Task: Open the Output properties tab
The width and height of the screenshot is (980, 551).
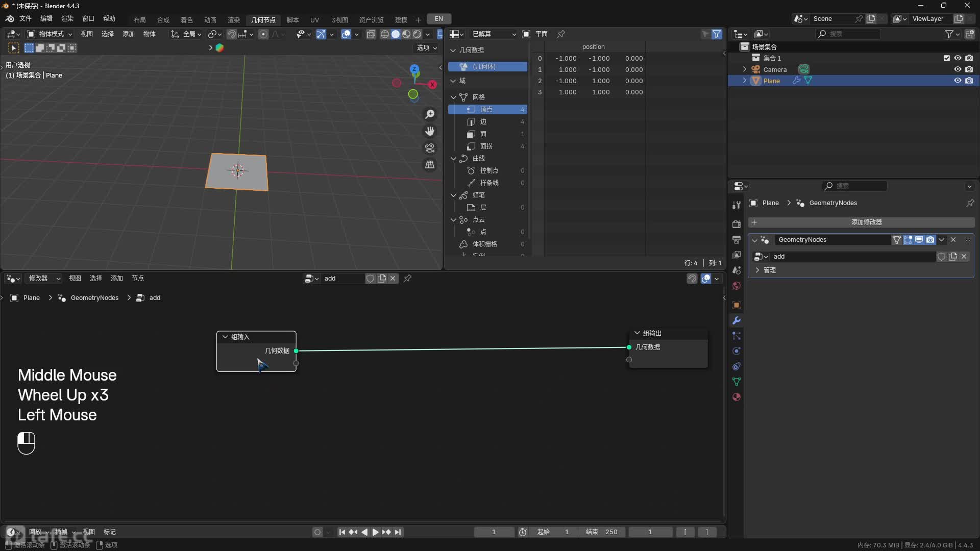Action: [736, 239]
